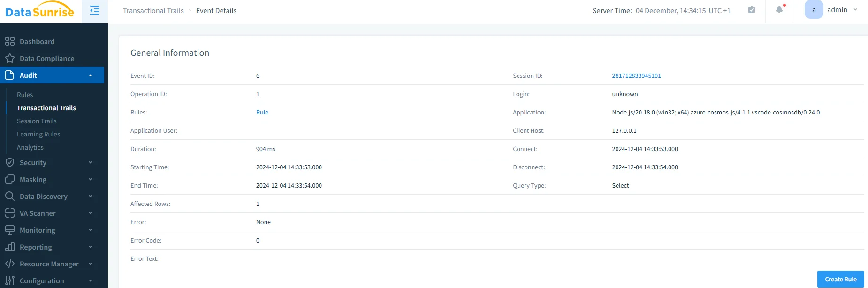868x288 pixels.
Task: Click the Data Compliance star icon
Action: tap(10, 58)
